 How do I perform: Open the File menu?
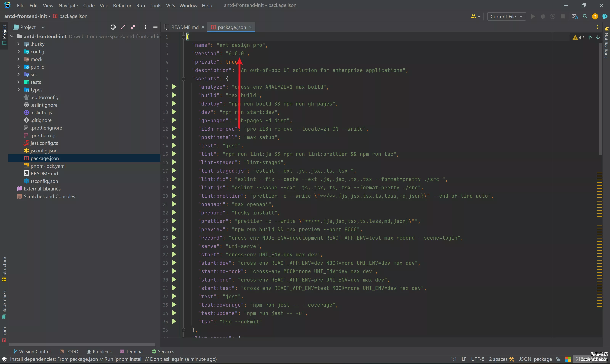click(20, 5)
